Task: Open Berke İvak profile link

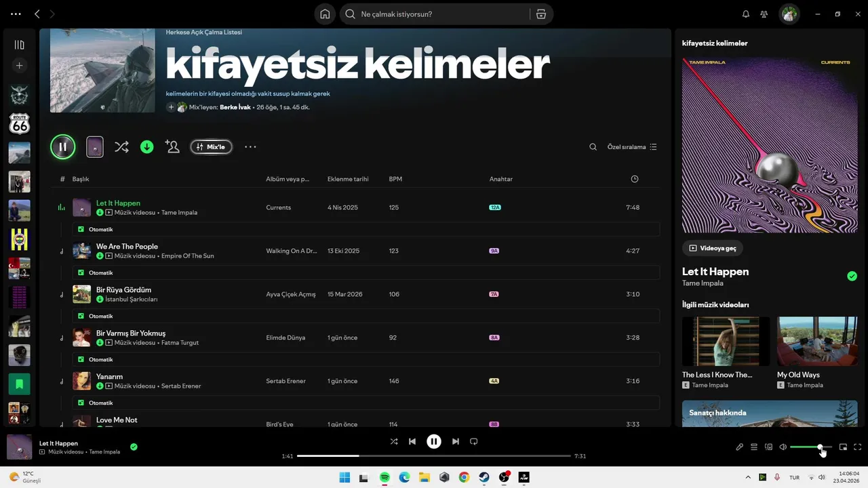Action: [x=235, y=107]
